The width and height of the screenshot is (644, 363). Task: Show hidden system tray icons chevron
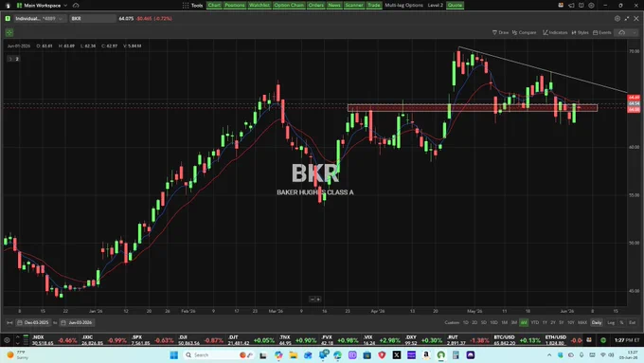(x=549, y=354)
